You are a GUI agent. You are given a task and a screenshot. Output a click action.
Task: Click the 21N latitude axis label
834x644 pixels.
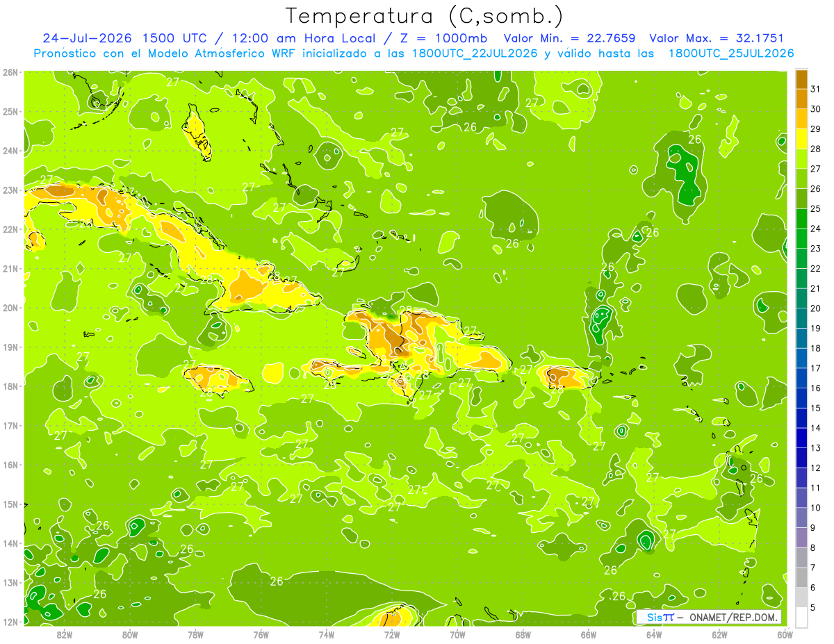pos(10,268)
